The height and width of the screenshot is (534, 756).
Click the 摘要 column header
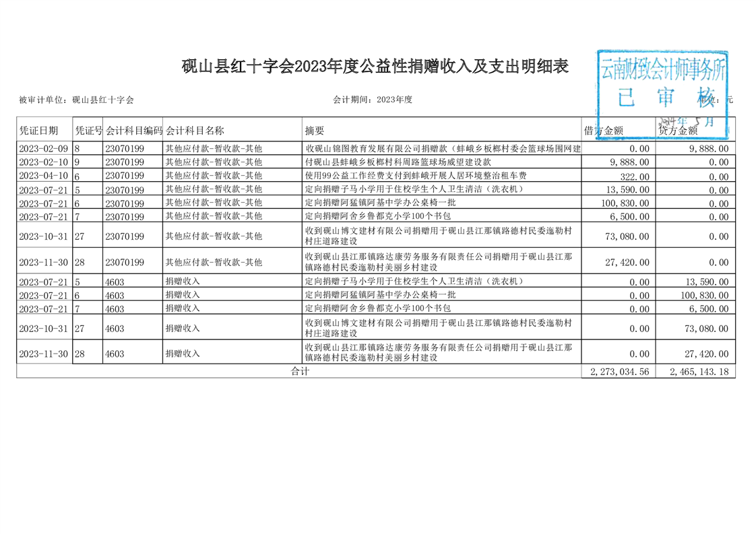(x=315, y=131)
